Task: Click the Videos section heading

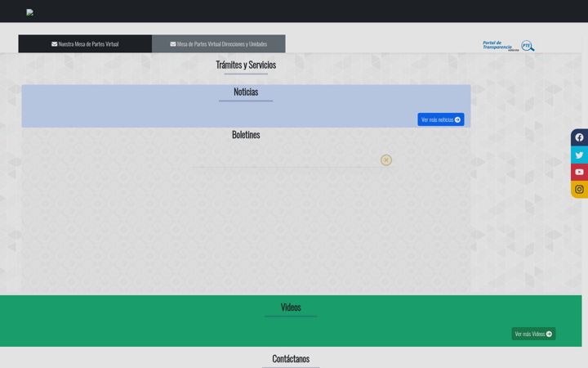Action: [291, 307]
